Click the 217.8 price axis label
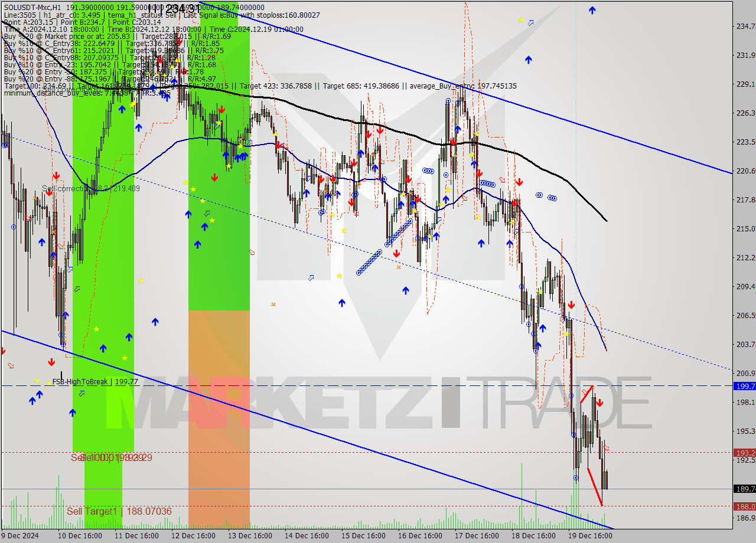The width and height of the screenshot is (756, 543). [x=745, y=200]
